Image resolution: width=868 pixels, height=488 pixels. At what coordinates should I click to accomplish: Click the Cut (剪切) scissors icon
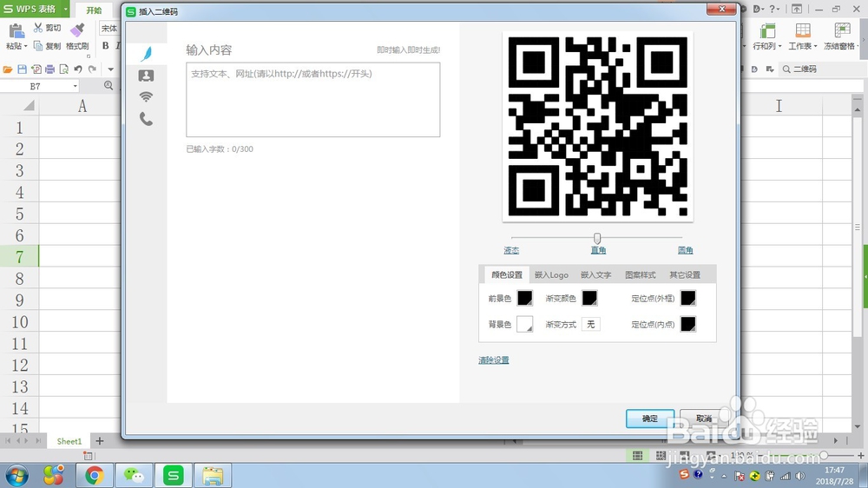click(x=37, y=27)
